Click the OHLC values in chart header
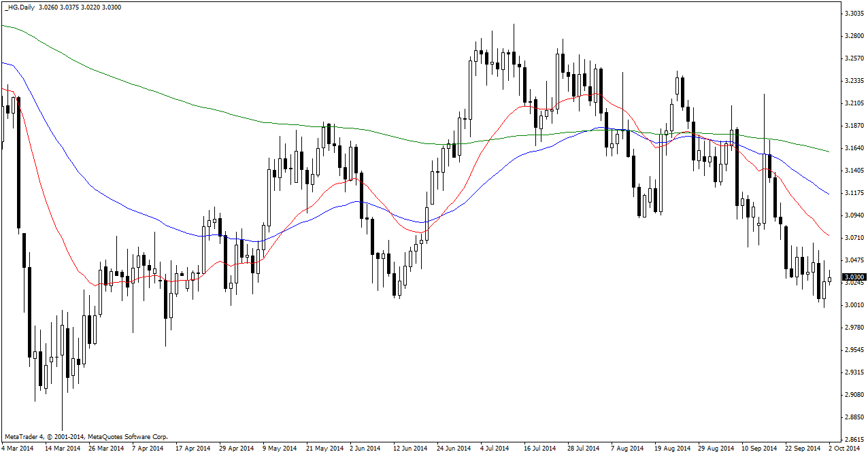The height and width of the screenshot is (454, 868). pyautogui.click(x=76, y=6)
